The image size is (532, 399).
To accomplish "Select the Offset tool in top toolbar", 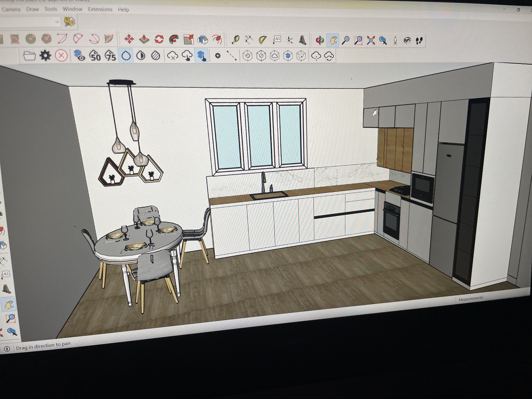I will [217, 40].
